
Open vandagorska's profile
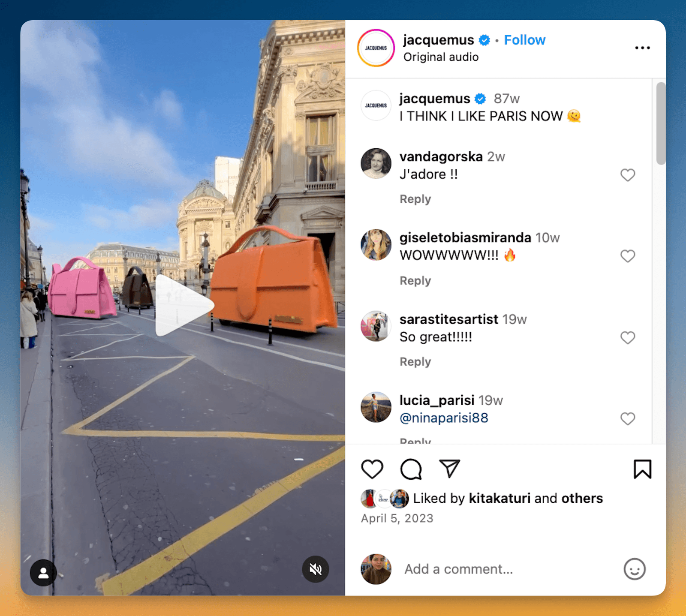441,156
